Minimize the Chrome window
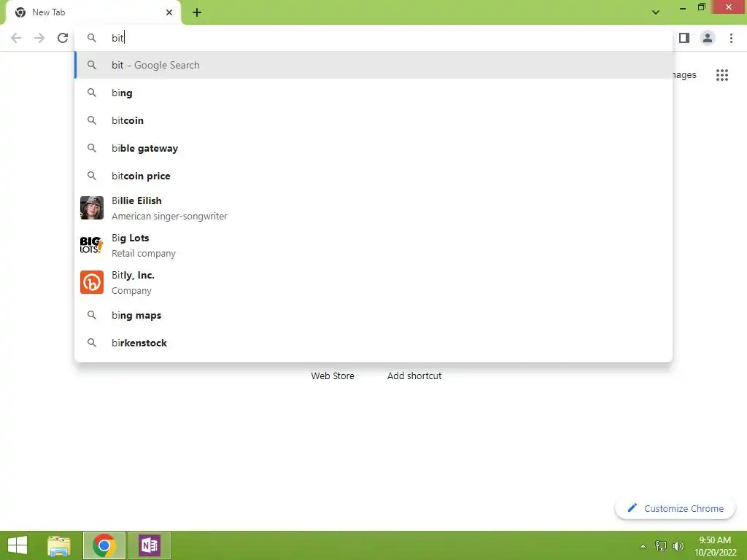747x560 pixels. (x=683, y=8)
